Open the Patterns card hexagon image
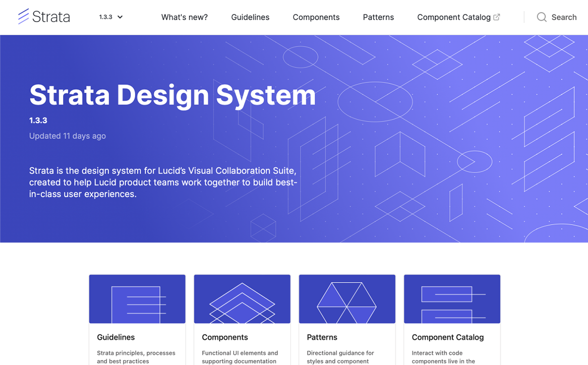Image resolution: width=588 pixels, height=365 pixels. tap(347, 299)
